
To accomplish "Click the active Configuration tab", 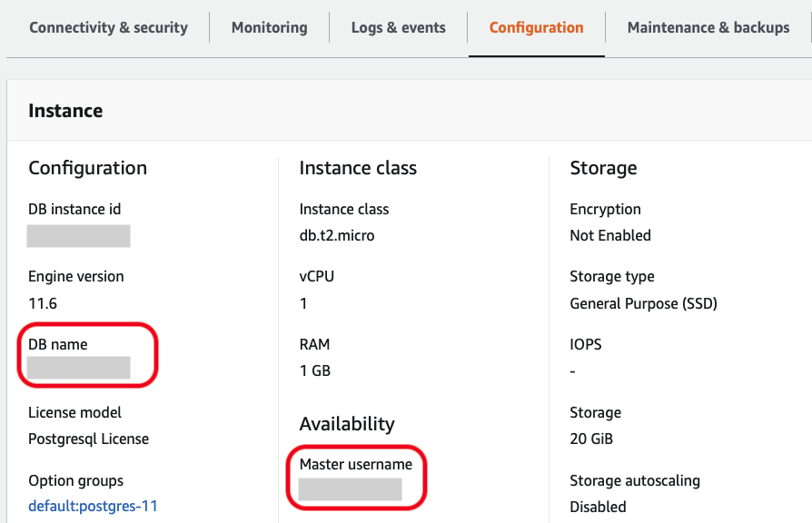I will click(536, 27).
